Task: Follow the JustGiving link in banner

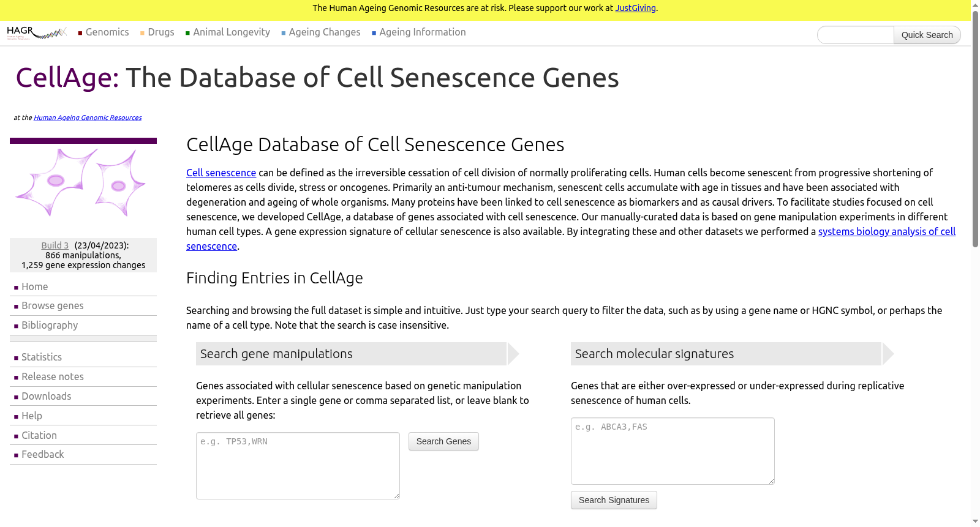Action: [x=635, y=8]
